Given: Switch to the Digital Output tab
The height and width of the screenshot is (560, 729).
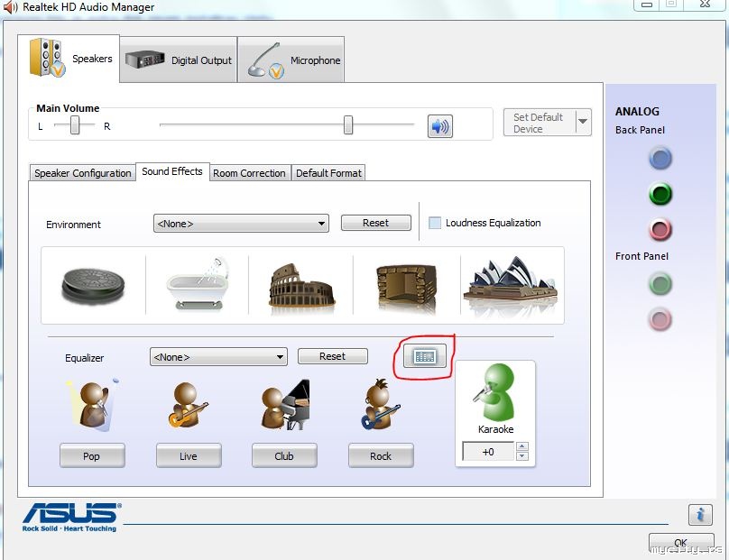Looking at the screenshot, I should (x=179, y=60).
